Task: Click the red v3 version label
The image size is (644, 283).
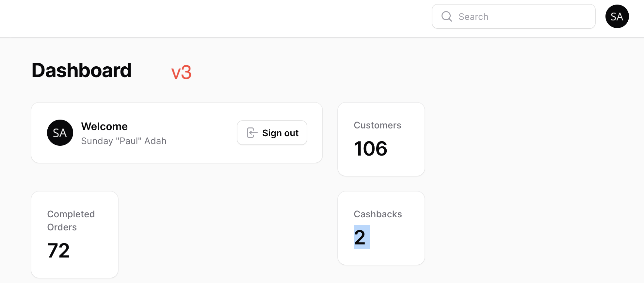Action: [181, 72]
